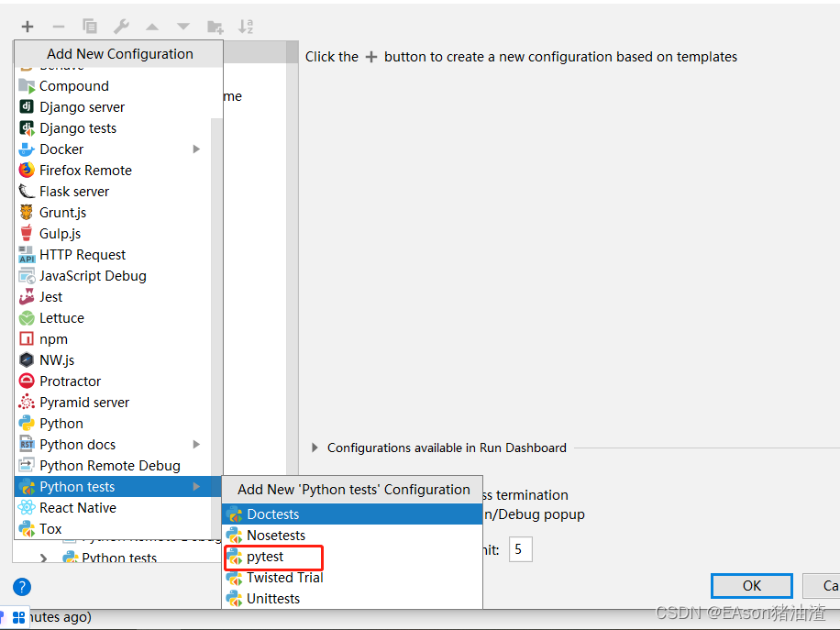840x630 pixels.
Task: Select JavaScript Debug from the list
Action: (113, 276)
